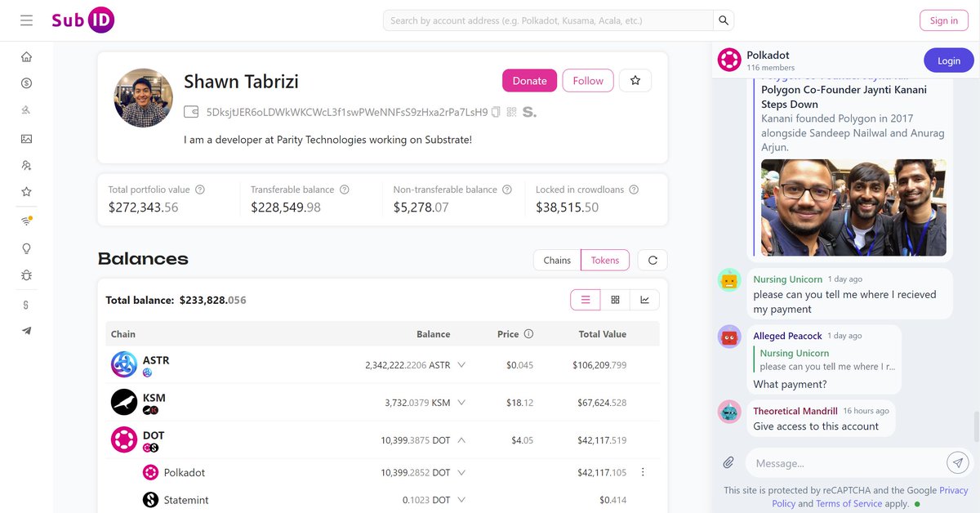
Task: Show the address QR code
Action: pos(512,112)
